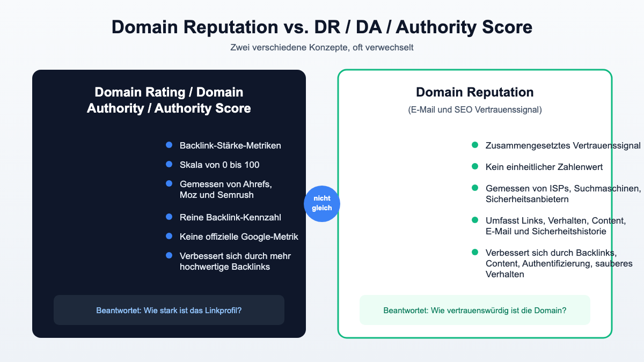Viewport: 644px width, 362px height.
Task: Click 'Backlink-Stärke-Metriken' list item
Action: coord(230,145)
